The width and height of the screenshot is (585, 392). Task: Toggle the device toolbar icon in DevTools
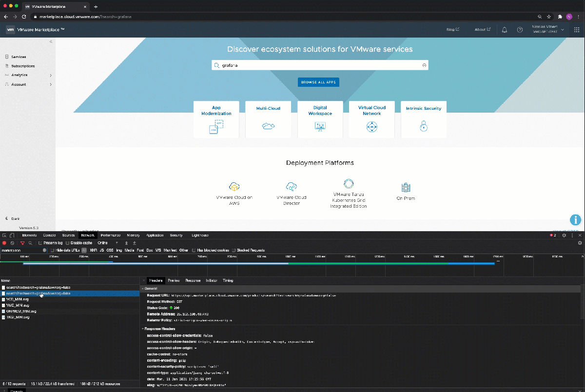click(12, 235)
